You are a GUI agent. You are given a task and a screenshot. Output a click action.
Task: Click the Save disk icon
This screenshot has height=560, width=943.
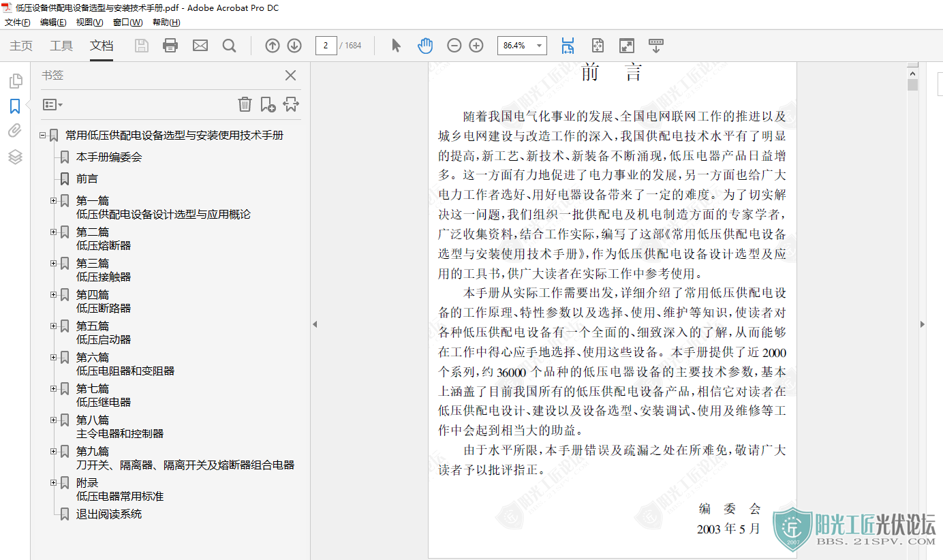click(x=142, y=46)
